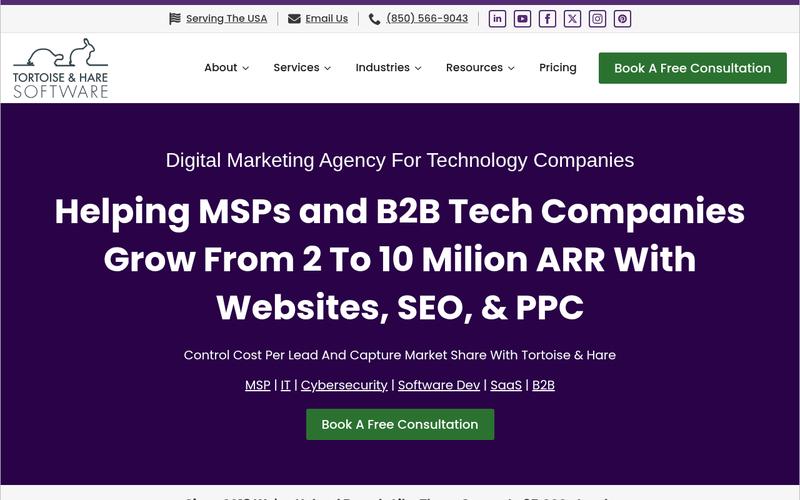This screenshot has width=800, height=500.
Task: Click the phone handset icon
Action: point(374,19)
